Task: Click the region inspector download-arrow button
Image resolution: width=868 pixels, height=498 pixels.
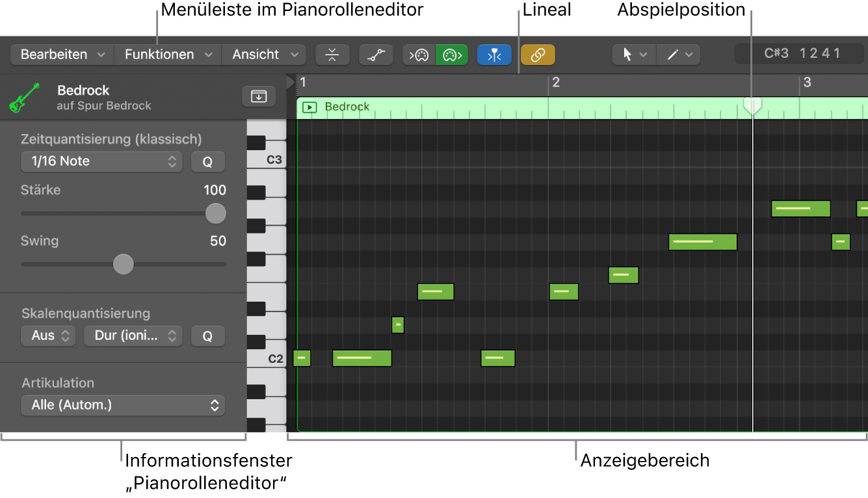Action: tap(259, 96)
